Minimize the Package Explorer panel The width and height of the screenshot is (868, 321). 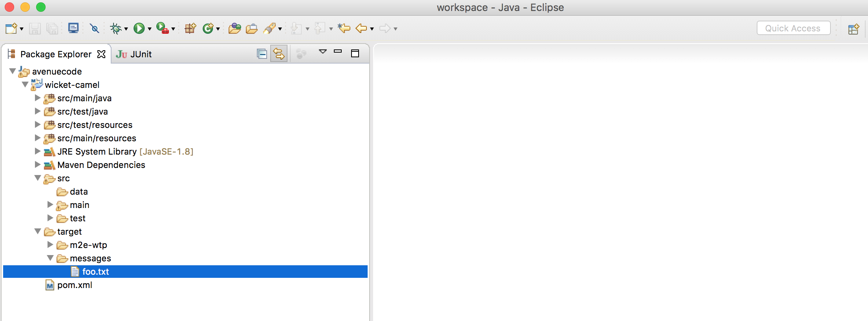point(338,51)
